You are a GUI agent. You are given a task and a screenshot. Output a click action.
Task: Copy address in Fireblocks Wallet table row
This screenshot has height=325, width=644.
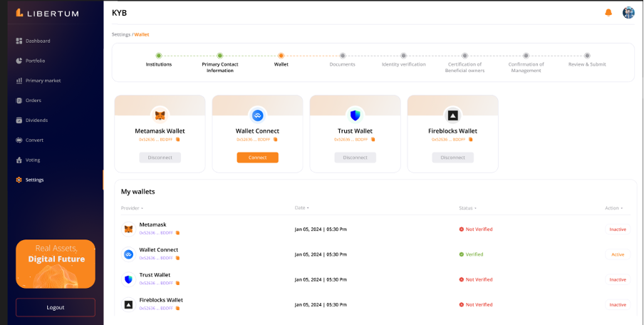point(178,308)
